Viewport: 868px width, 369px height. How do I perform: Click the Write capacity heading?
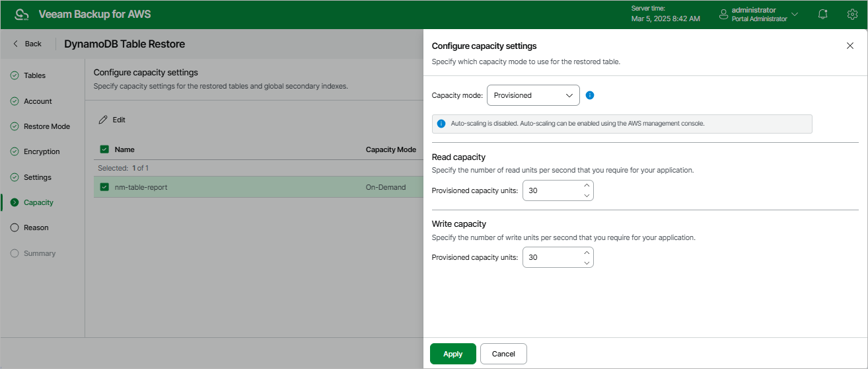coord(459,224)
